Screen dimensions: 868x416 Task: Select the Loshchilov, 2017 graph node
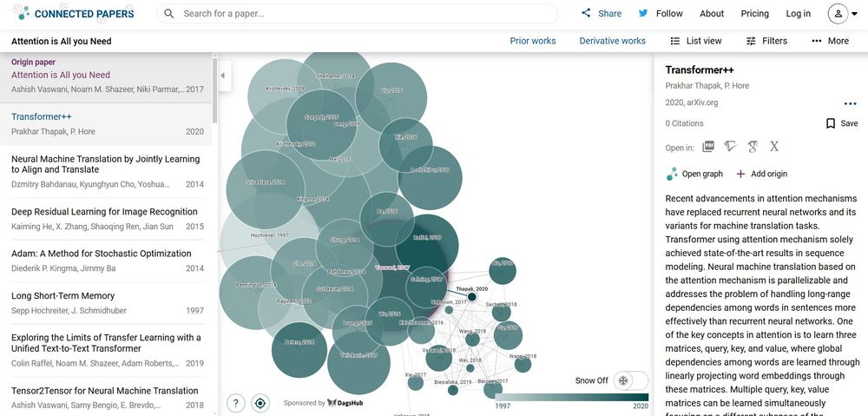click(x=431, y=178)
